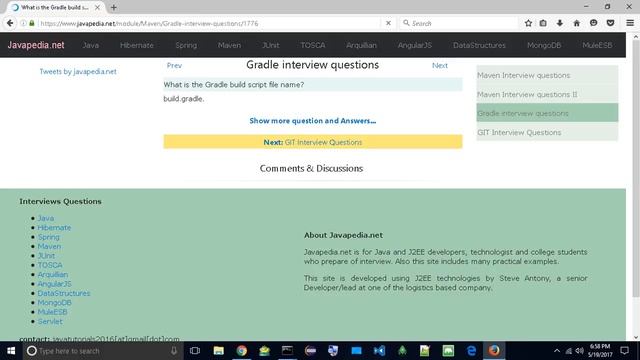Open the TOSCA navbar item
Screen dimensions: 640x360
tap(313, 45)
